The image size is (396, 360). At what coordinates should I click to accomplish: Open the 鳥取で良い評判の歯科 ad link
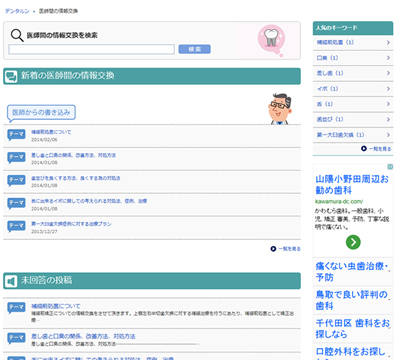click(x=351, y=300)
